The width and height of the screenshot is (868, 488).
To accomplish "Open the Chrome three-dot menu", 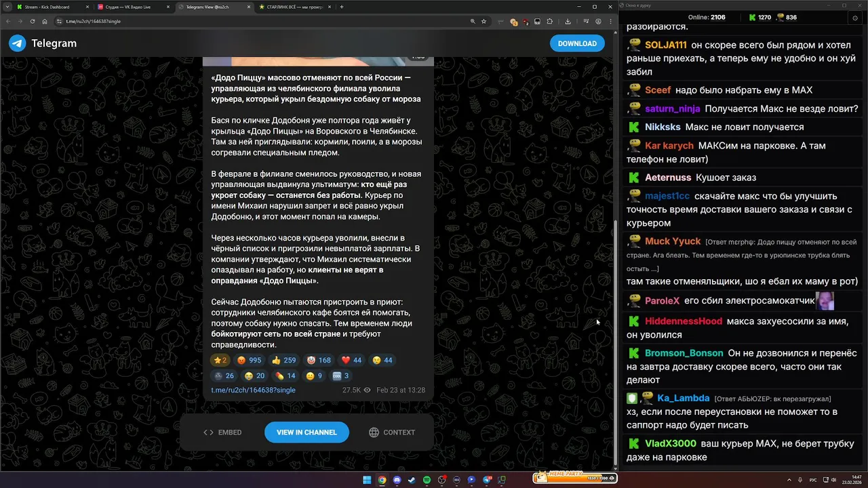I will pyautogui.click(x=610, y=21).
